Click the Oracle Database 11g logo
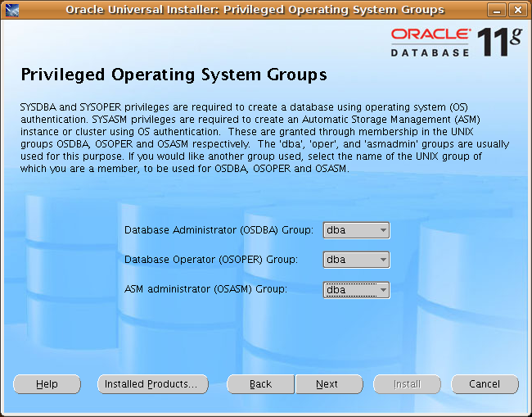Screen dimensions: 532x417 tap(457, 42)
